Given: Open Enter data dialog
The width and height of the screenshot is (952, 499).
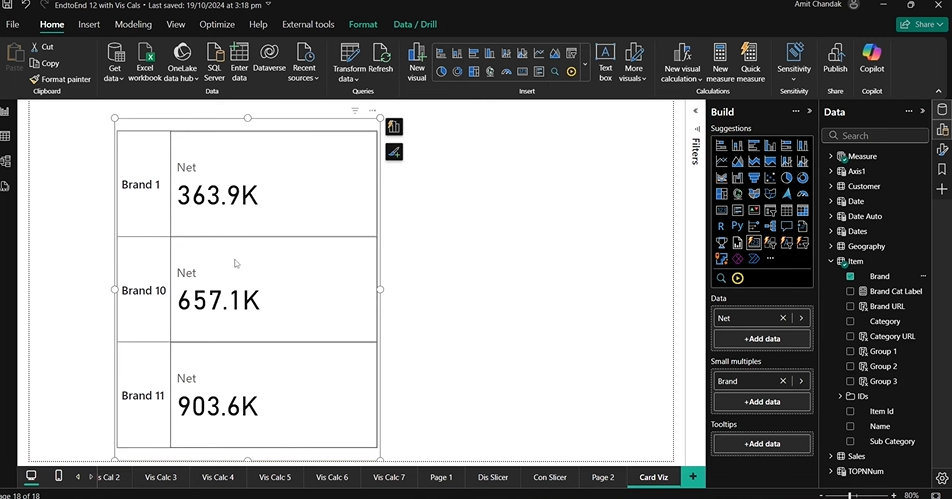Looking at the screenshot, I should tap(239, 63).
